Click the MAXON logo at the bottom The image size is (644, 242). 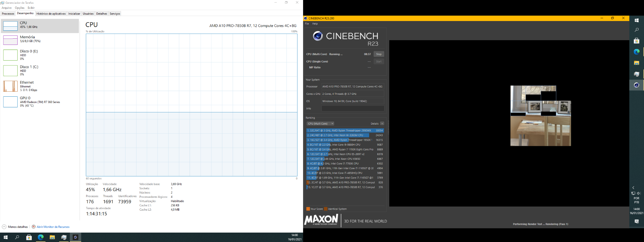click(x=321, y=220)
